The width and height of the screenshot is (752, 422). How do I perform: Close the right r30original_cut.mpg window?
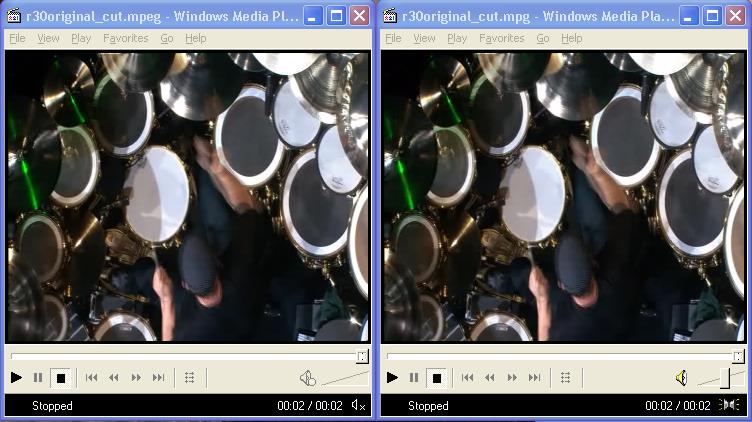(735, 16)
